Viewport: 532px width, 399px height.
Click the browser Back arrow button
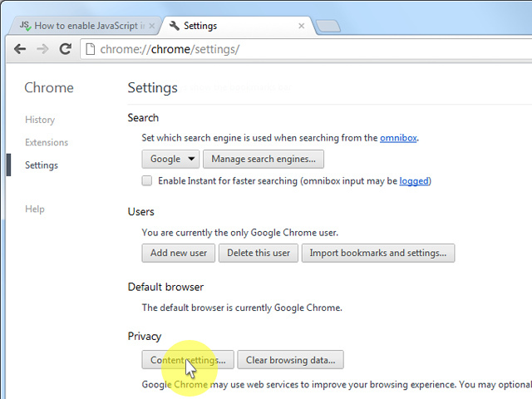tap(20, 49)
